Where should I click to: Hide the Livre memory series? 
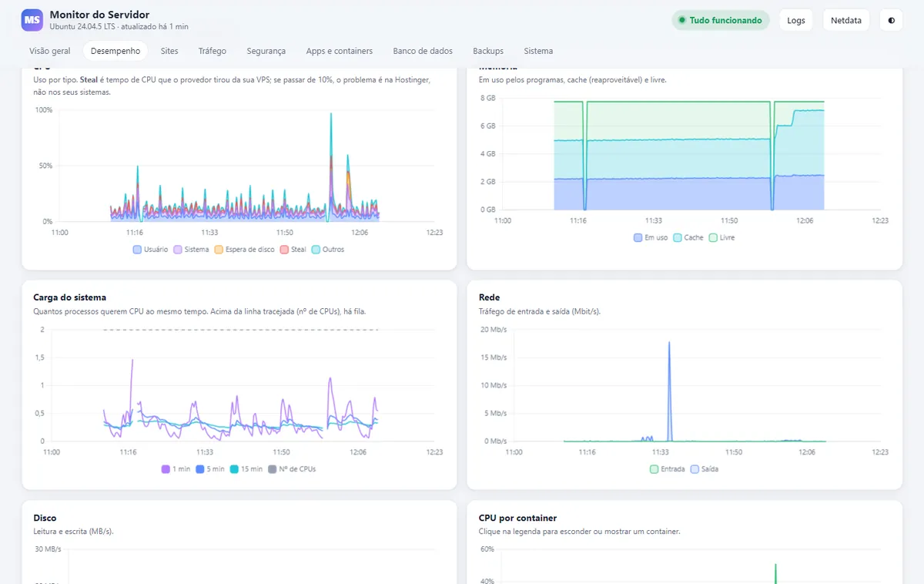(722, 237)
